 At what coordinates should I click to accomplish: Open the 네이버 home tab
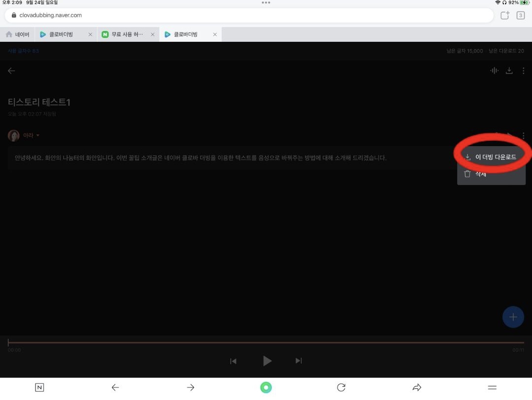18,34
